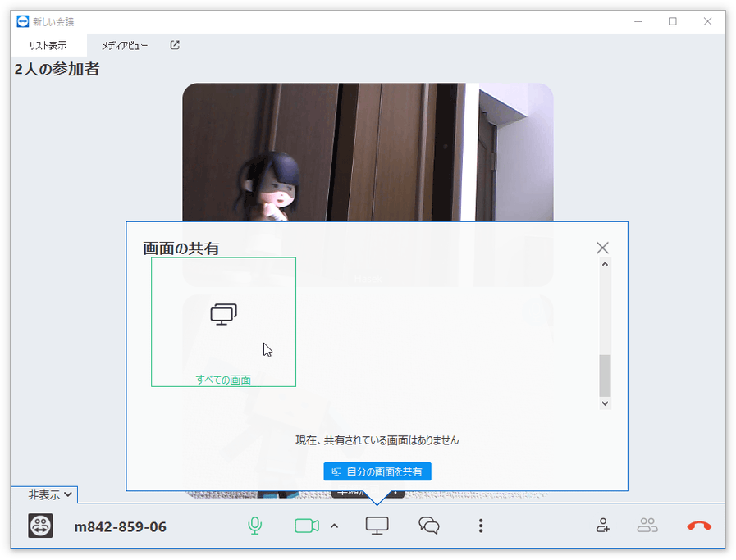Click the meeting ID m842-859-06
Viewport: 736px width, 560px height.
click(120, 527)
